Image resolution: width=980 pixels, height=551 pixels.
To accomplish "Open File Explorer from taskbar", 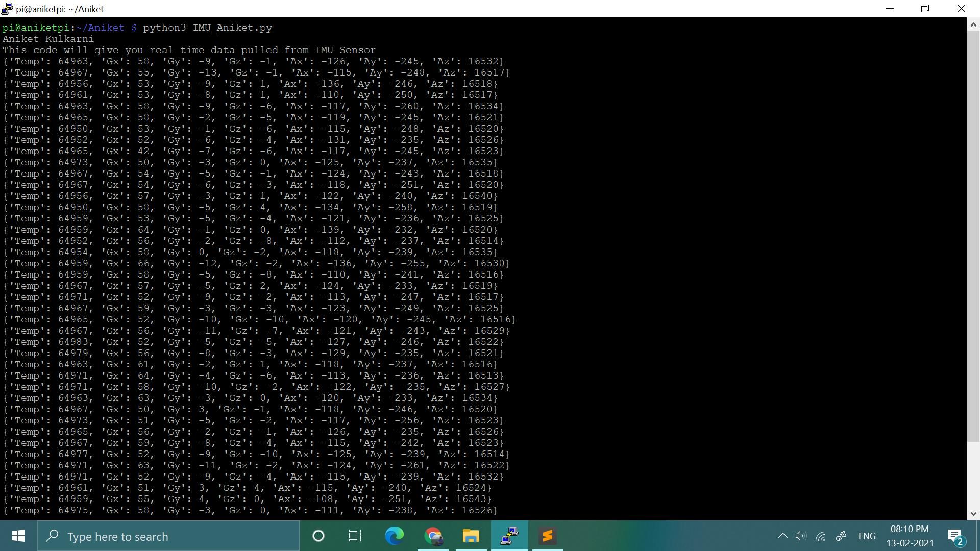I will 471,536.
